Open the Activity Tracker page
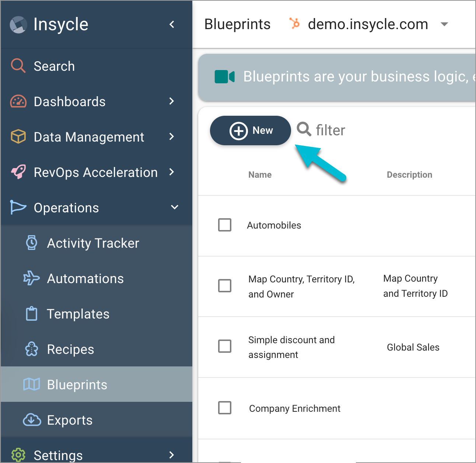The height and width of the screenshot is (463, 476). [93, 243]
